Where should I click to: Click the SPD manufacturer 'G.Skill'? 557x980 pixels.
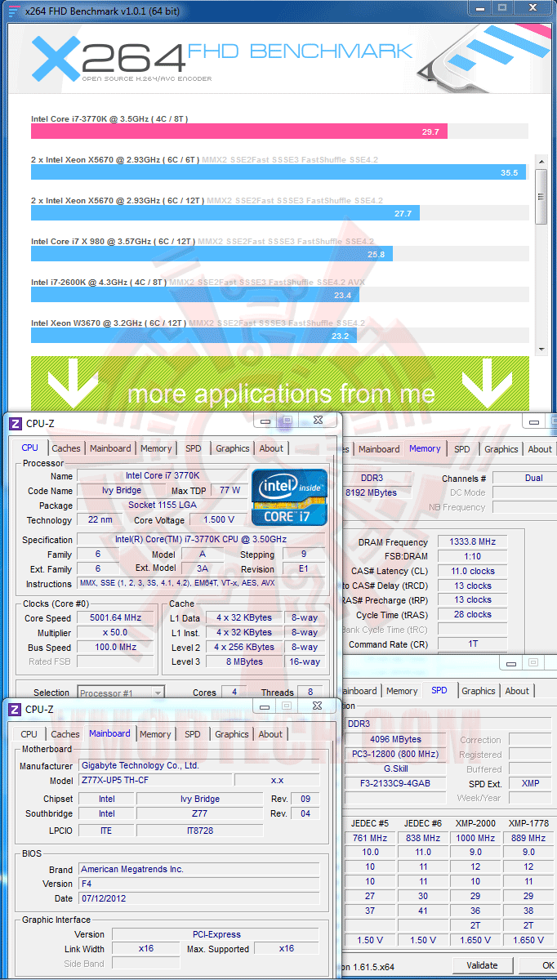[396, 768]
